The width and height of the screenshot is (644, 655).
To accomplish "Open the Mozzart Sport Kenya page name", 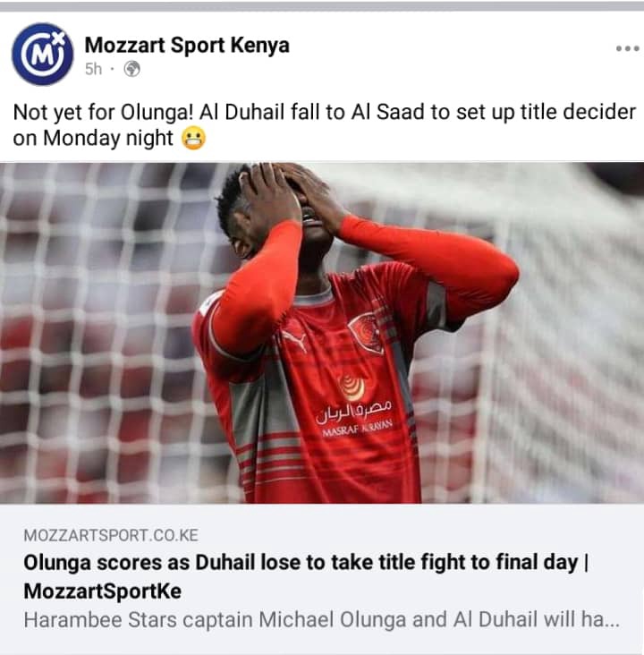I will 187,45.
